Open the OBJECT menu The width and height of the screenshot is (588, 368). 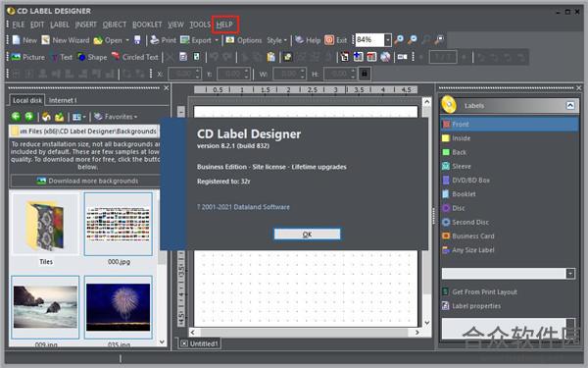tap(115, 25)
